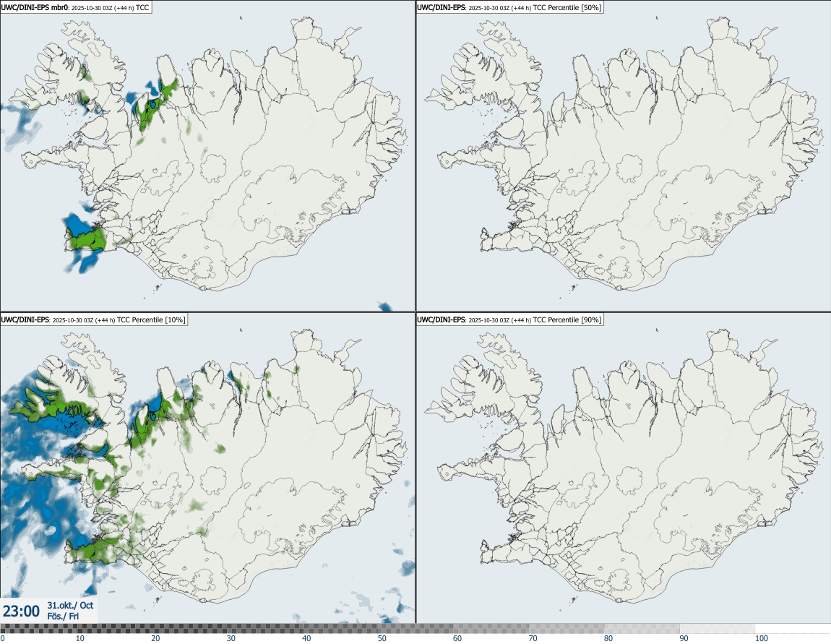Click the 80 value on color scale
The image size is (831, 644).
click(608, 638)
